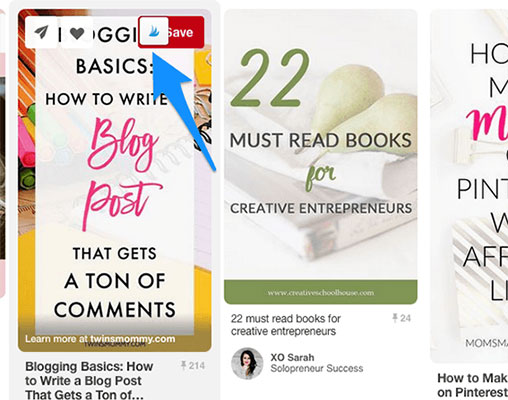The height and width of the screenshot is (400, 508).
Task: Click the How to Make pin title
Action: pyautogui.click(x=473, y=385)
